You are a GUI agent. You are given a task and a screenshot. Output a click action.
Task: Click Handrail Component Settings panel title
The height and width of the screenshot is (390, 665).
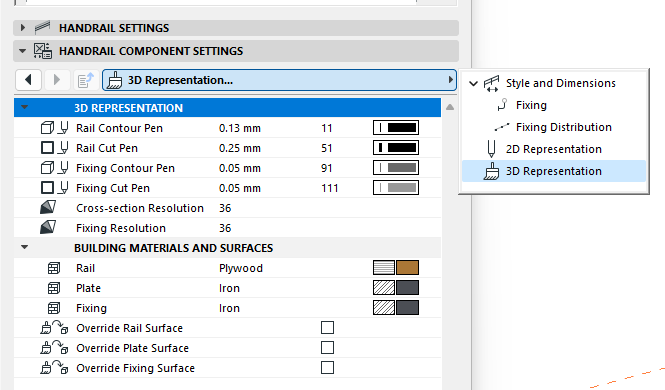click(x=151, y=51)
